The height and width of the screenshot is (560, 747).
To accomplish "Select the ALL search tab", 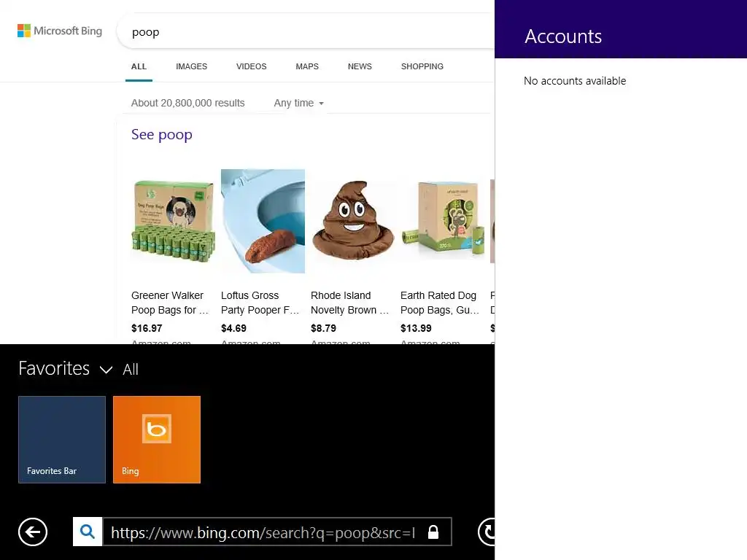I will tap(139, 66).
